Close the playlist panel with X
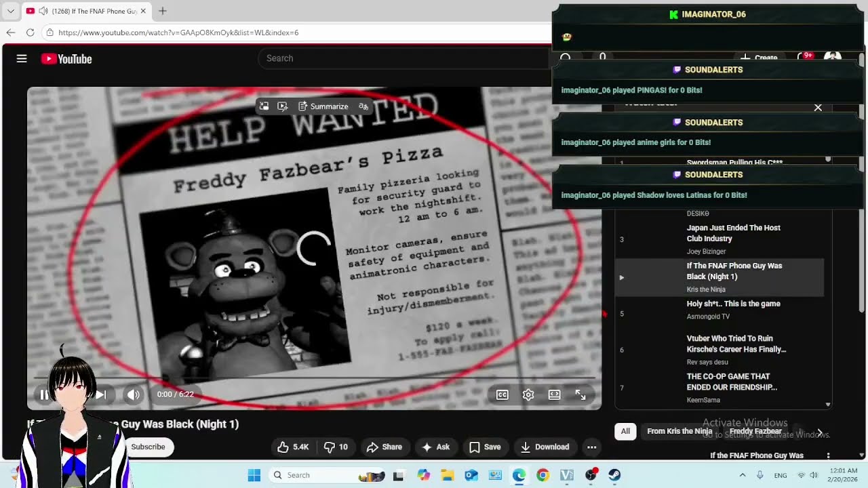The width and height of the screenshot is (868, 488). pos(818,107)
